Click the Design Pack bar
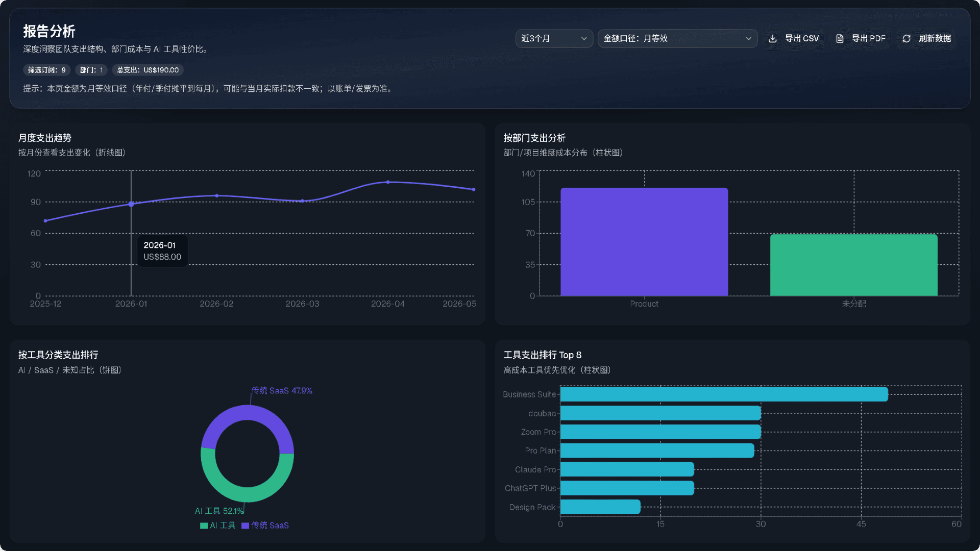The image size is (980, 551). pyautogui.click(x=600, y=507)
